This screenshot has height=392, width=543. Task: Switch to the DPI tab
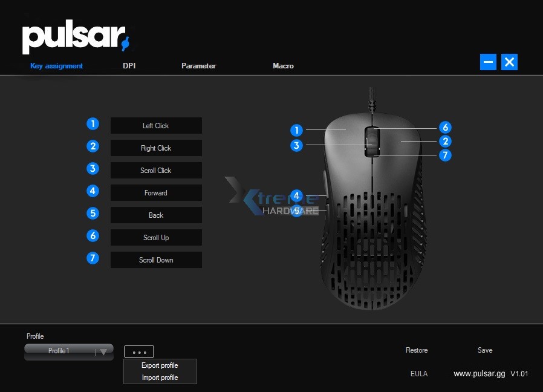coord(129,66)
